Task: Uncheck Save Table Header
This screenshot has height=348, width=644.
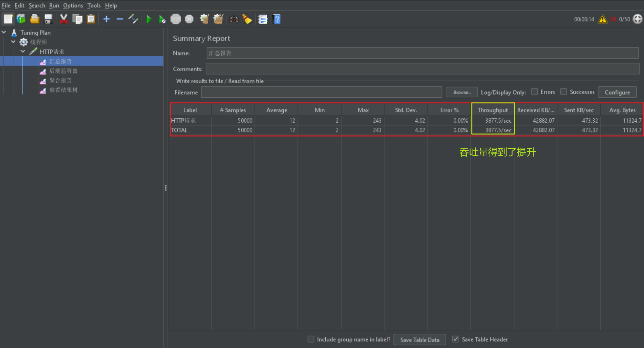Action: coord(456,339)
